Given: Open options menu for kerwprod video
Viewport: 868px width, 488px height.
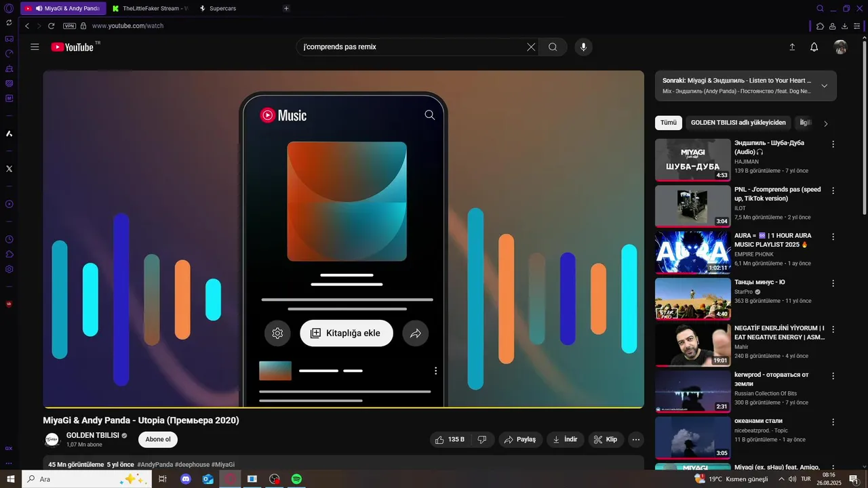Looking at the screenshot, I should tap(833, 375).
